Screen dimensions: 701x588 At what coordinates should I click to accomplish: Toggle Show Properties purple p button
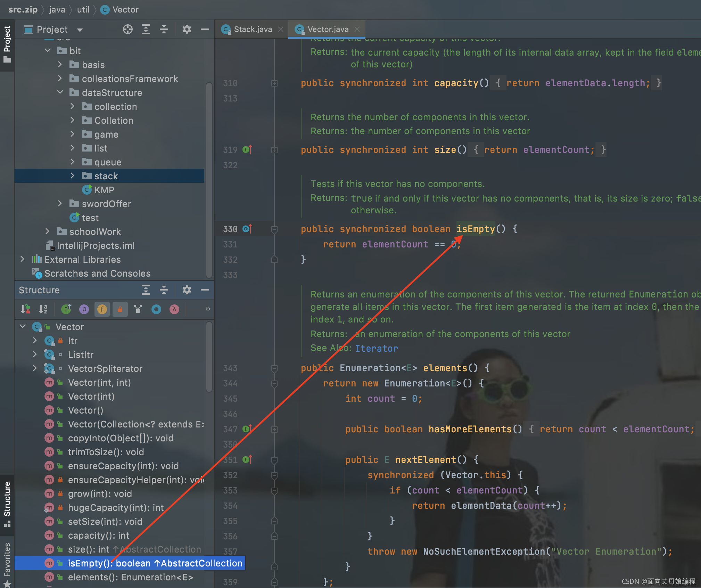[84, 309]
